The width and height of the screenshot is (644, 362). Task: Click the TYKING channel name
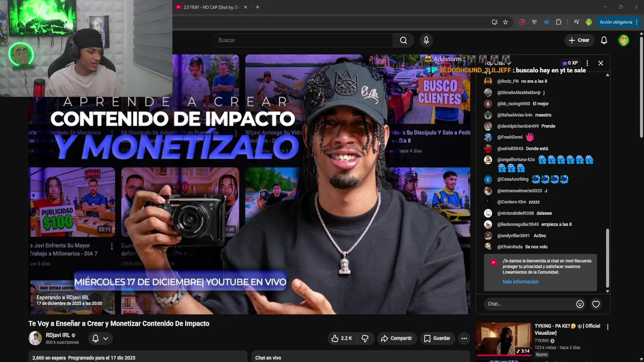point(542,340)
